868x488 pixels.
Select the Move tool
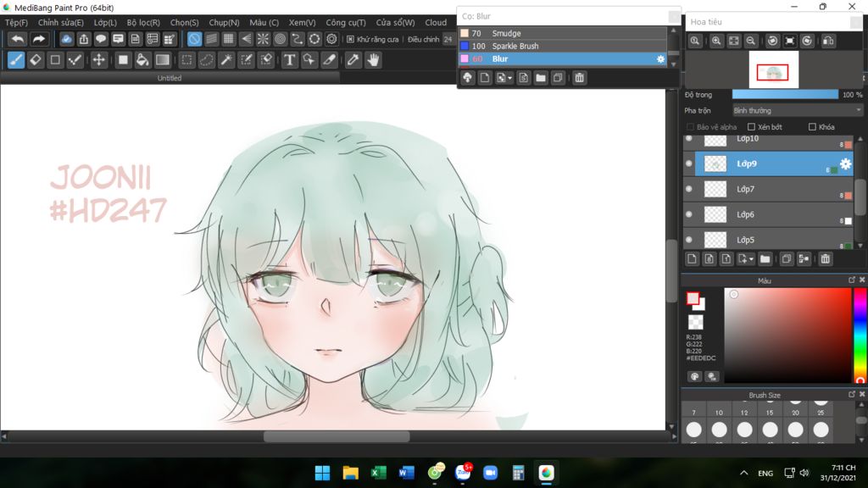coord(98,60)
